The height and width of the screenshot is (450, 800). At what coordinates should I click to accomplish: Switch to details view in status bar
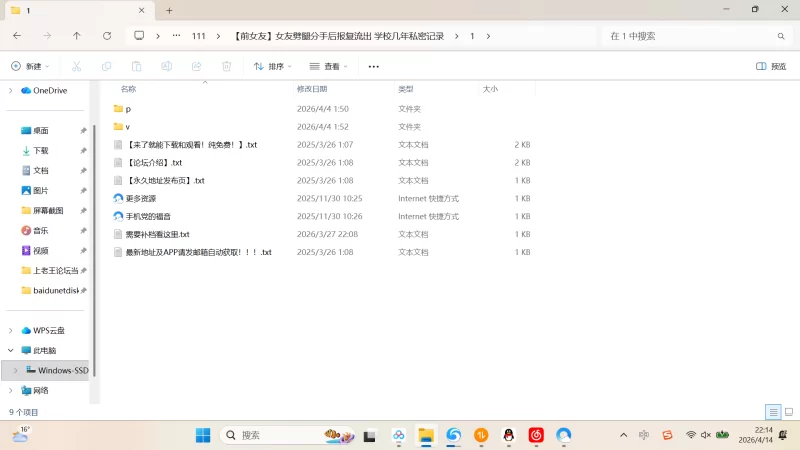[773, 412]
